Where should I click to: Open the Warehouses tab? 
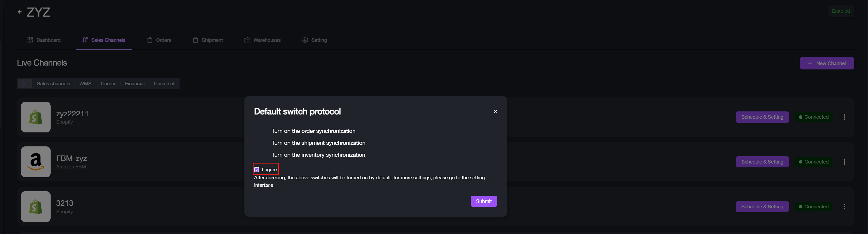point(263,40)
